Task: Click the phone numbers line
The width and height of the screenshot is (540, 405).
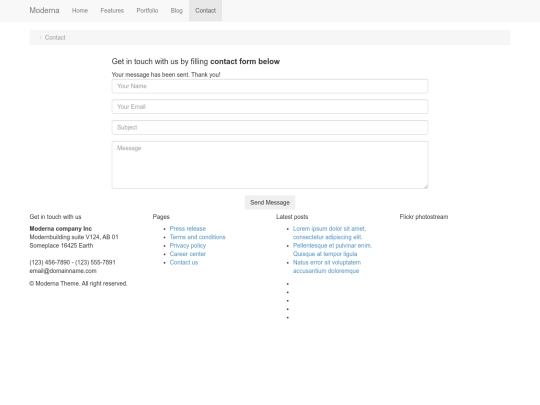Action: [x=72, y=262]
